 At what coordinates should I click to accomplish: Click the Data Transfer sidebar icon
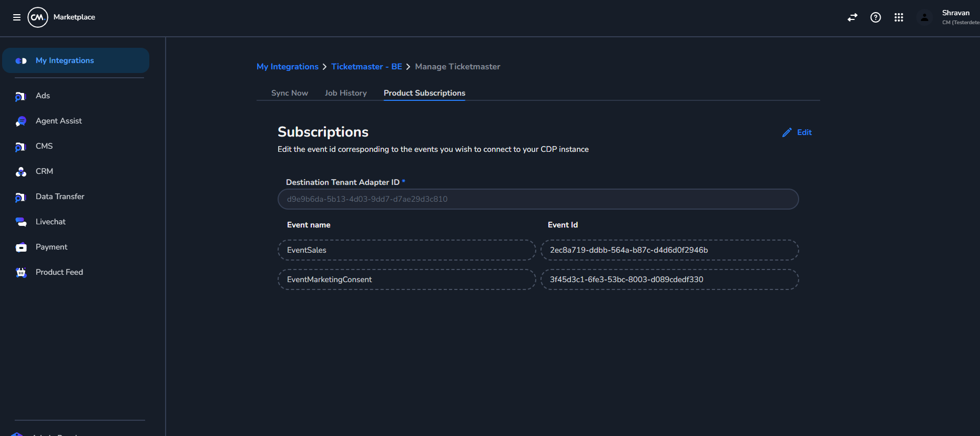click(21, 197)
